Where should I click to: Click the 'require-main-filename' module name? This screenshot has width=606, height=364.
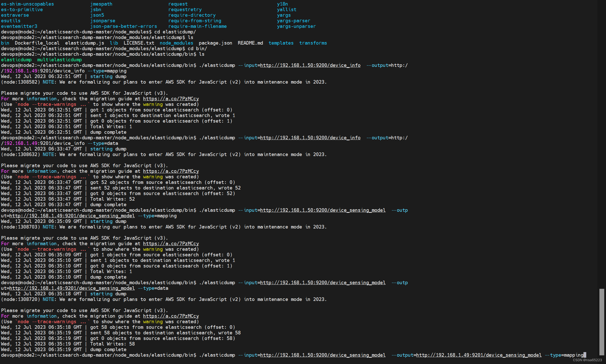click(197, 26)
